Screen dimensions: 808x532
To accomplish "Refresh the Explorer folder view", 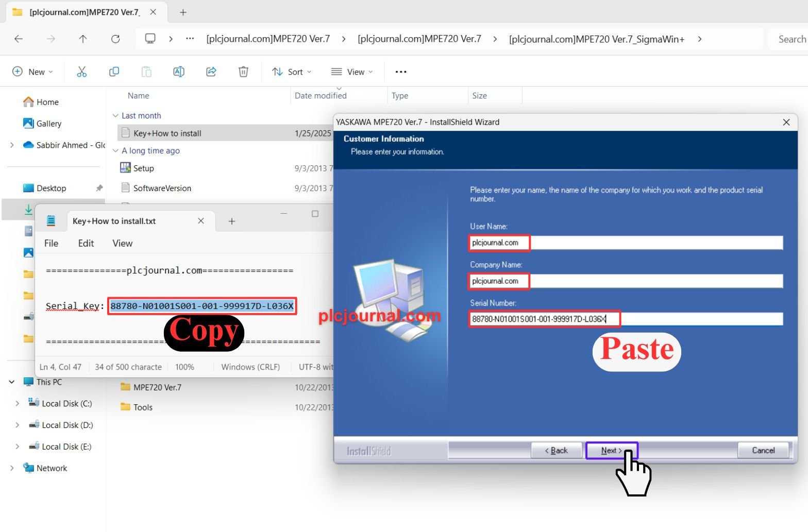I will [x=115, y=39].
